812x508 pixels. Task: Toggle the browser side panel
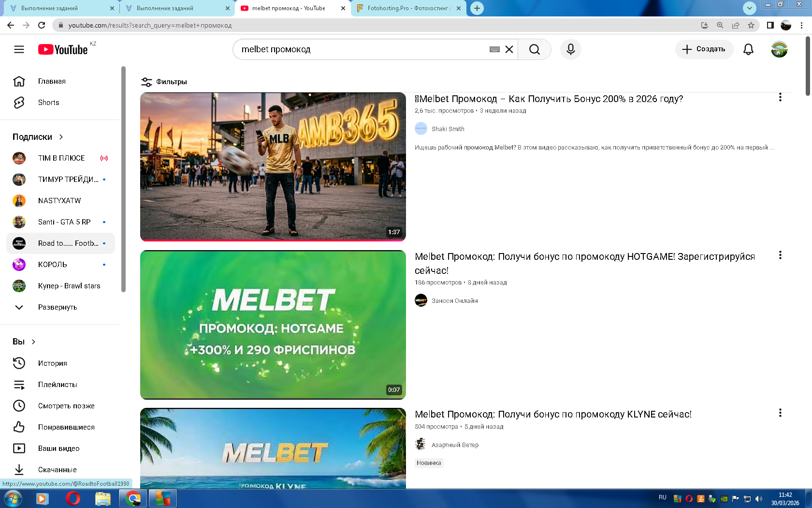pos(770,25)
